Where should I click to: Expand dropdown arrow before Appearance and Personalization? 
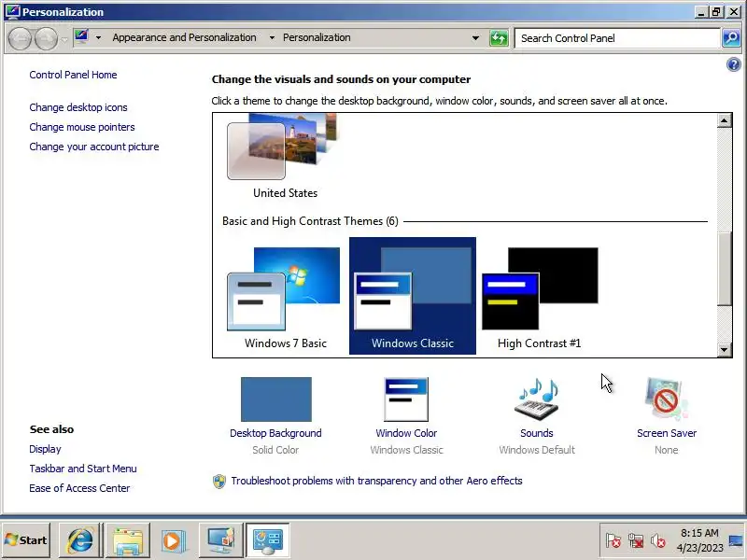pos(98,37)
